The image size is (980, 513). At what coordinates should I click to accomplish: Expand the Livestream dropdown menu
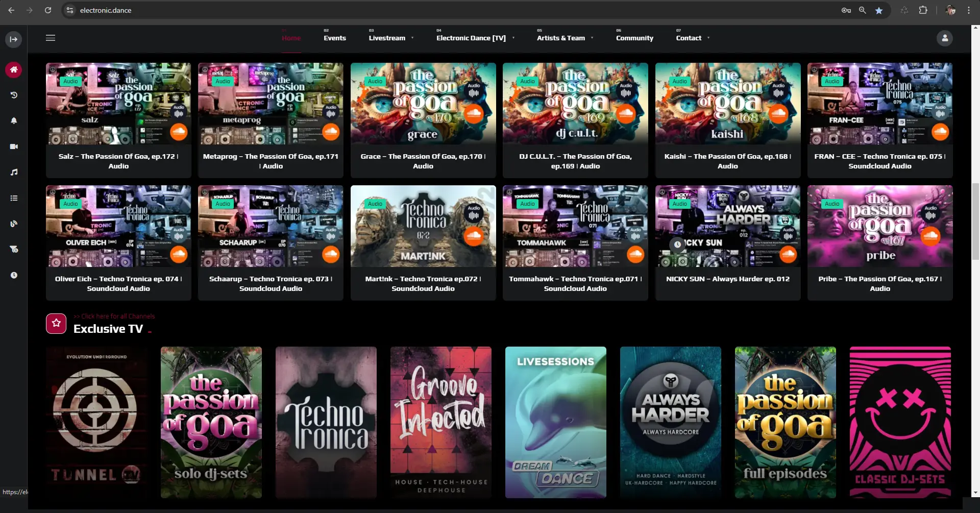391,38
